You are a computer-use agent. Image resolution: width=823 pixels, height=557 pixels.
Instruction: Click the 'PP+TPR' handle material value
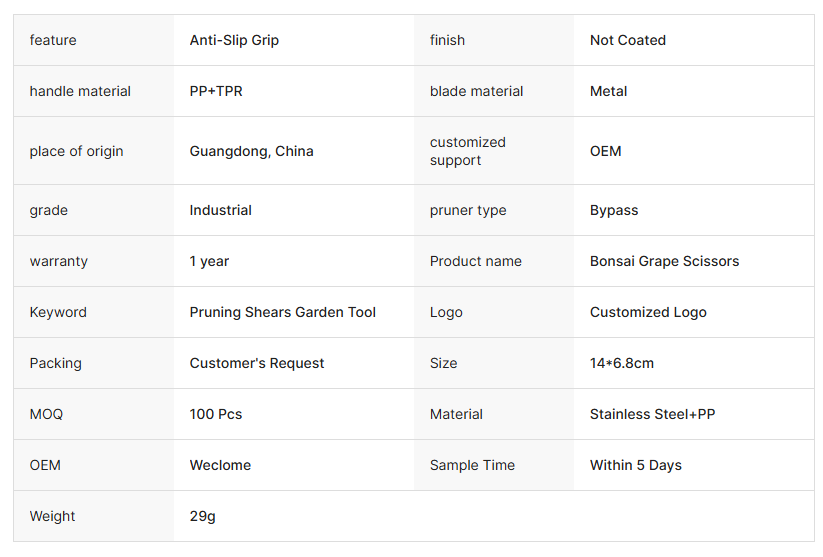216,91
